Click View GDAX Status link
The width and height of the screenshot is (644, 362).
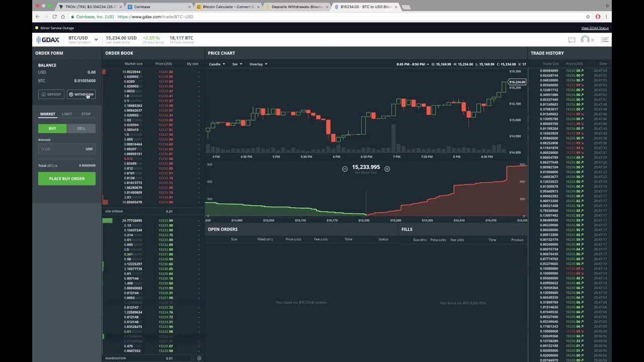tap(595, 28)
